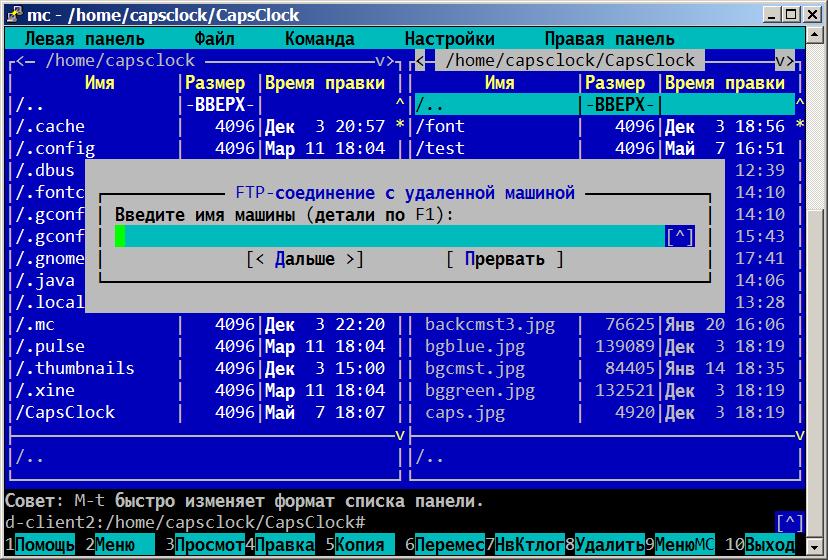Click 4 Правка function key
The image size is (828, 560).
280,545
